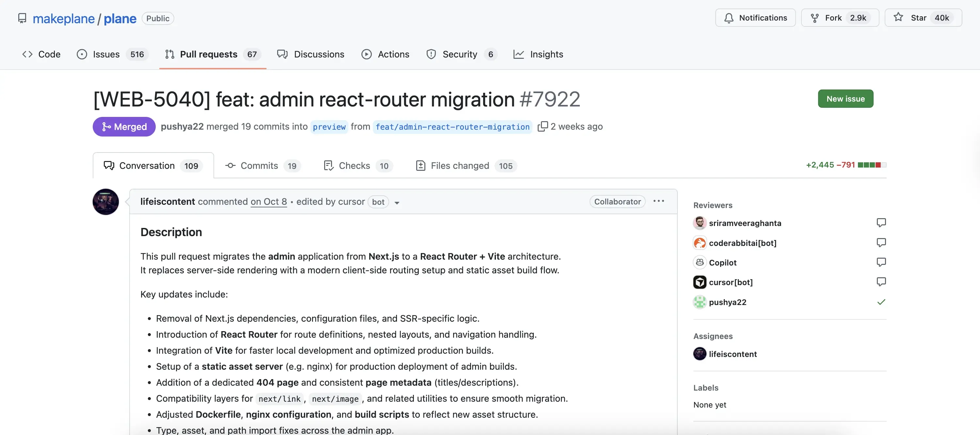
Task: Open coderabbitai's review comment bubble icon
Action: [881, 242]
